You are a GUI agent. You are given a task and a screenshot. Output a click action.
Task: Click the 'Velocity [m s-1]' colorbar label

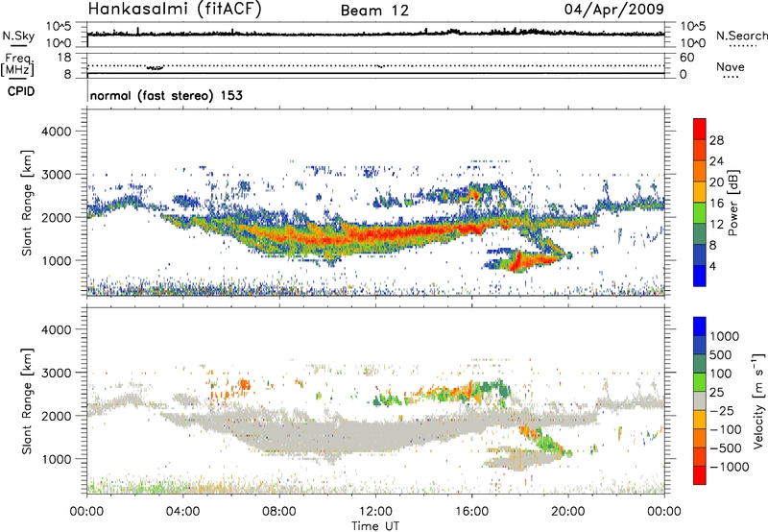click(758, 400)
